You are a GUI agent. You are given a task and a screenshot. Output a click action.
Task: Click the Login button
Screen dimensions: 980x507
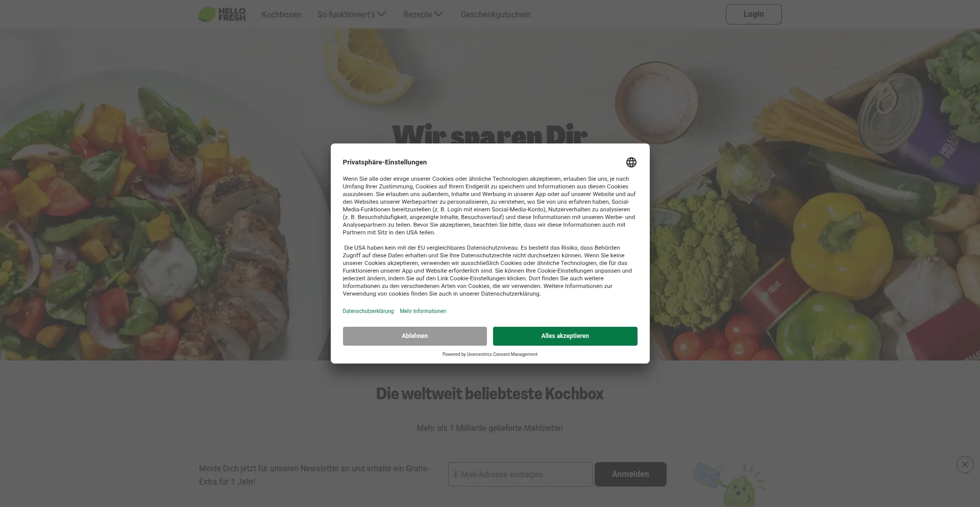(x=753, y=14)
